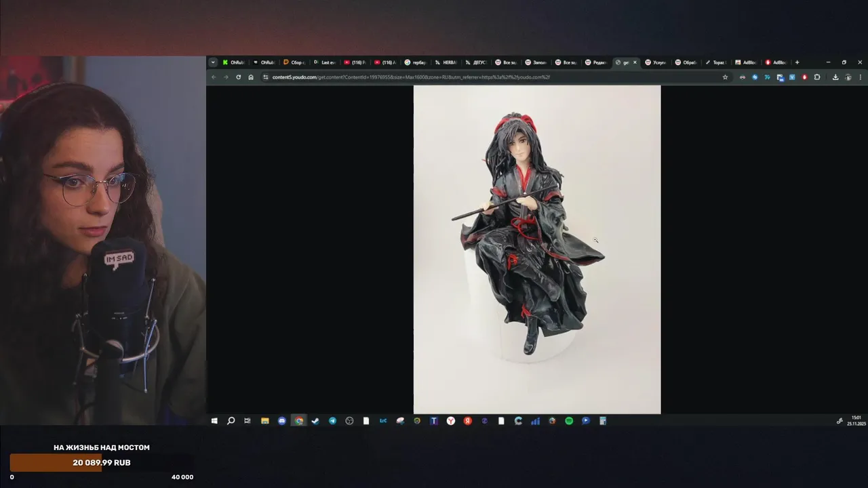The width and height of the screenshot is (868, 488).
Task: Open File Explorer from the taskbar
Action: tap(264, 421)
